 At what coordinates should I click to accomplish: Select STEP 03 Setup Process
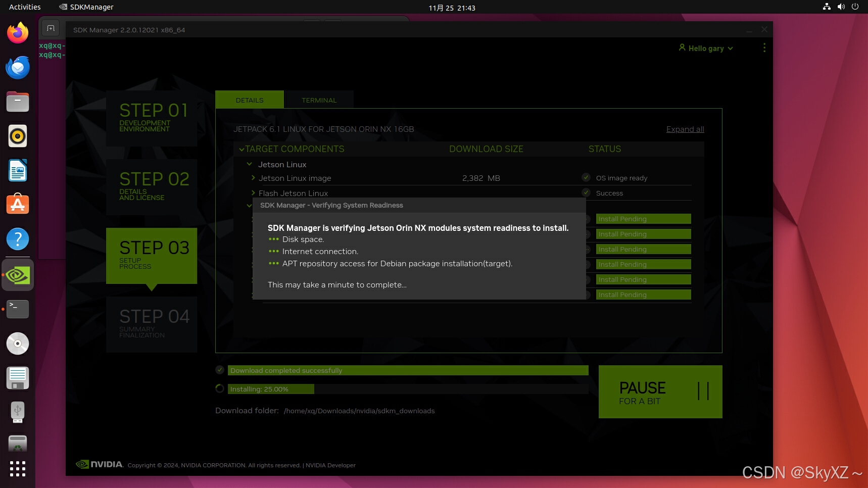click(152, 256)
